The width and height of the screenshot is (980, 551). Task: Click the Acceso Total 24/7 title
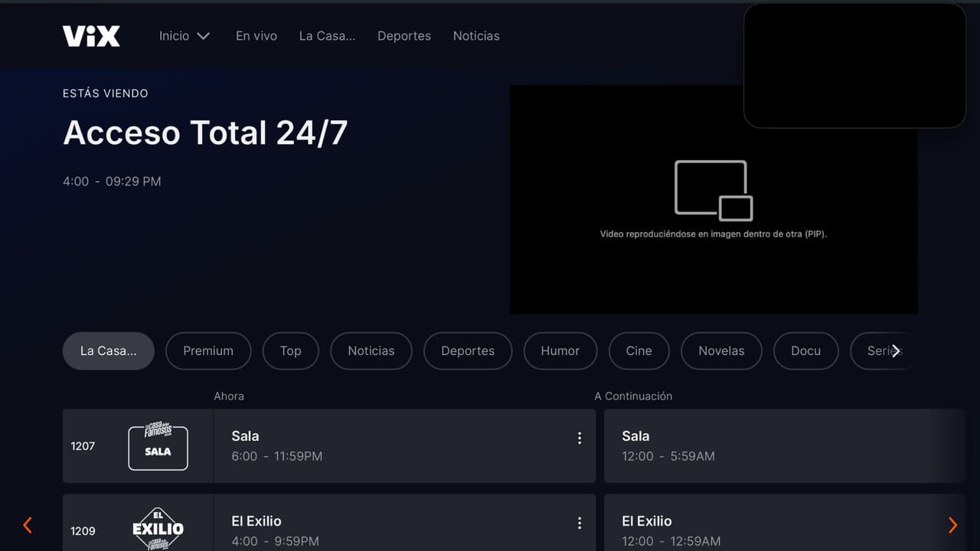click(205, 132)
